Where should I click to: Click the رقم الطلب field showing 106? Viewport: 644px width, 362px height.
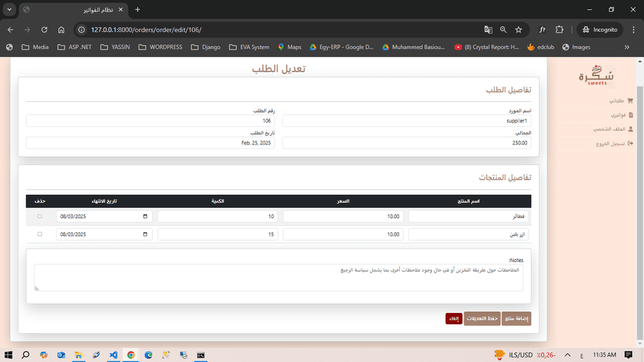point(150,121)
